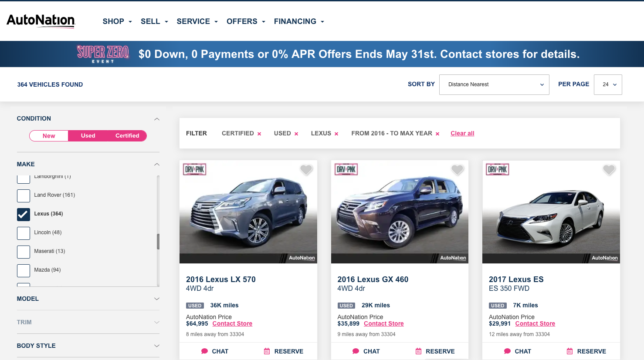The image size is (644, 360).
Task: Click chat bubble icon for Lexus LX 570
Action: [204, 351]
